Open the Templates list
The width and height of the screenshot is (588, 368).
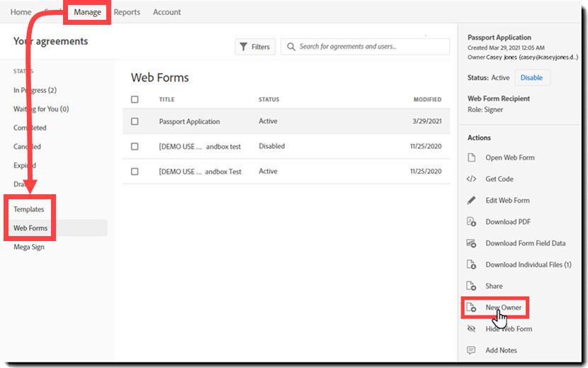tap(29, 209)
